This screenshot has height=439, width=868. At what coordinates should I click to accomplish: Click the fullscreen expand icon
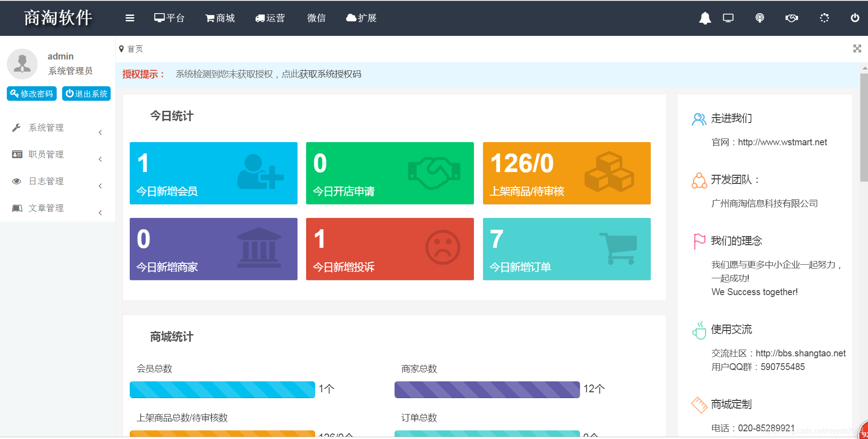click(x=857, y=49)
